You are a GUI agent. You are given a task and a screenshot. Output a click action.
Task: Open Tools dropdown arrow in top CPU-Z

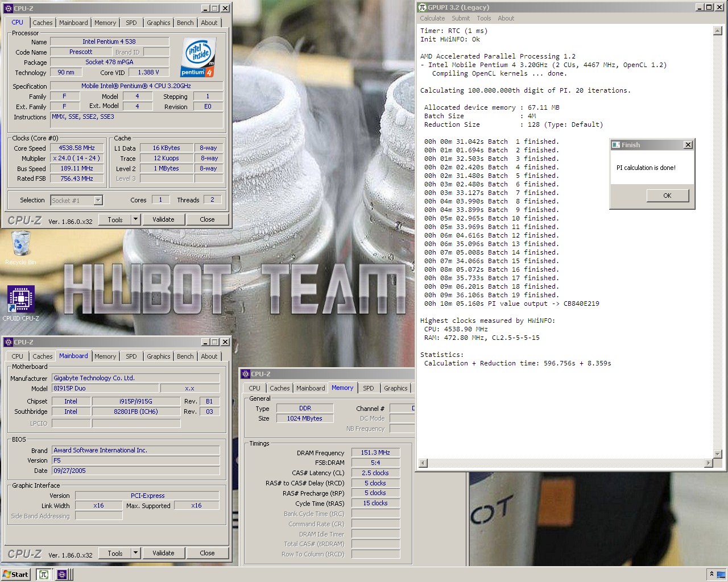tap(135, 219)
